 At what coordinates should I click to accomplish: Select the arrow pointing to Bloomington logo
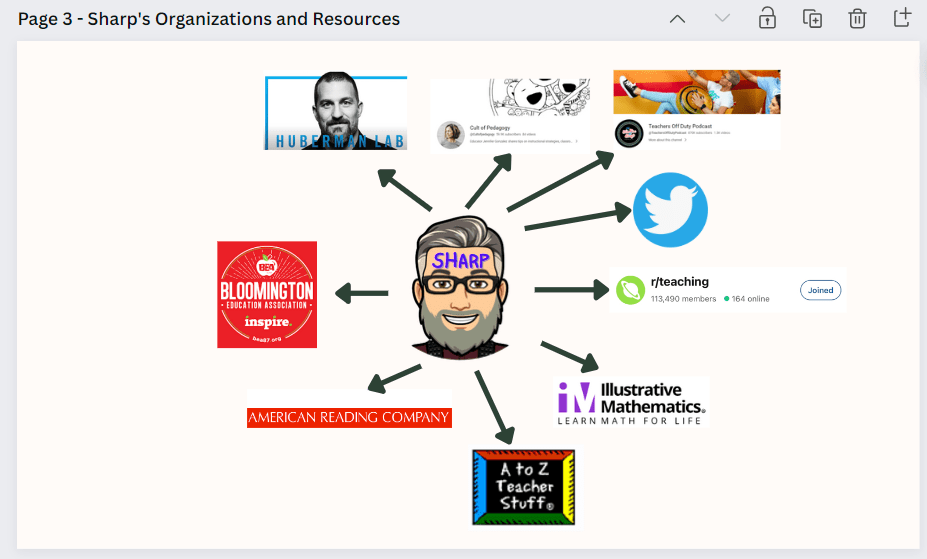(x=361, y=293)
